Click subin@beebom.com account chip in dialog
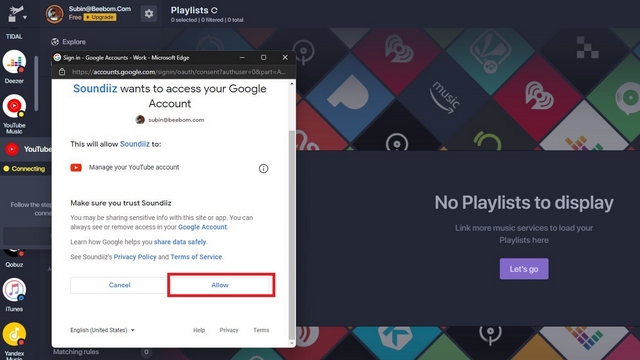Image resolution: width=640 pixels, height=360 pixels. (170, 120)
